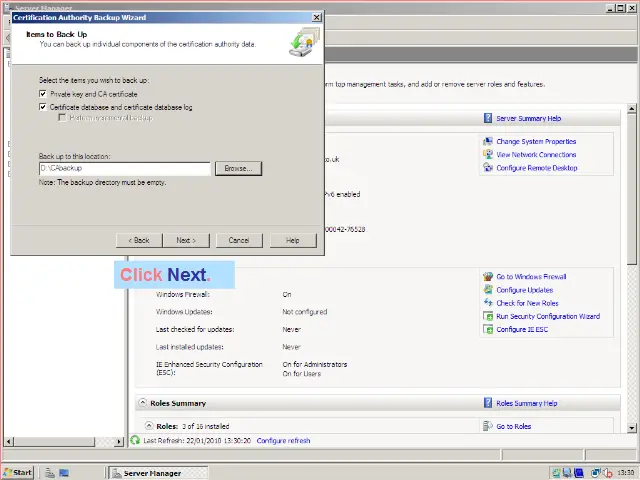The width and height of the screenshot is (640, 480).
Task: Click the Server Manager taskbar button
Action: pos(158,473)
